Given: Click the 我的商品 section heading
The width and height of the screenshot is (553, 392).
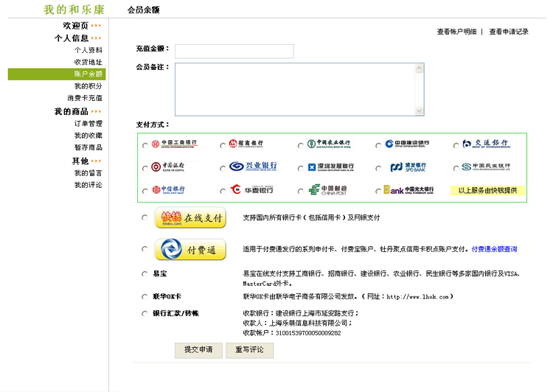Looking at the screenshot, I should [x=72, y=112].
